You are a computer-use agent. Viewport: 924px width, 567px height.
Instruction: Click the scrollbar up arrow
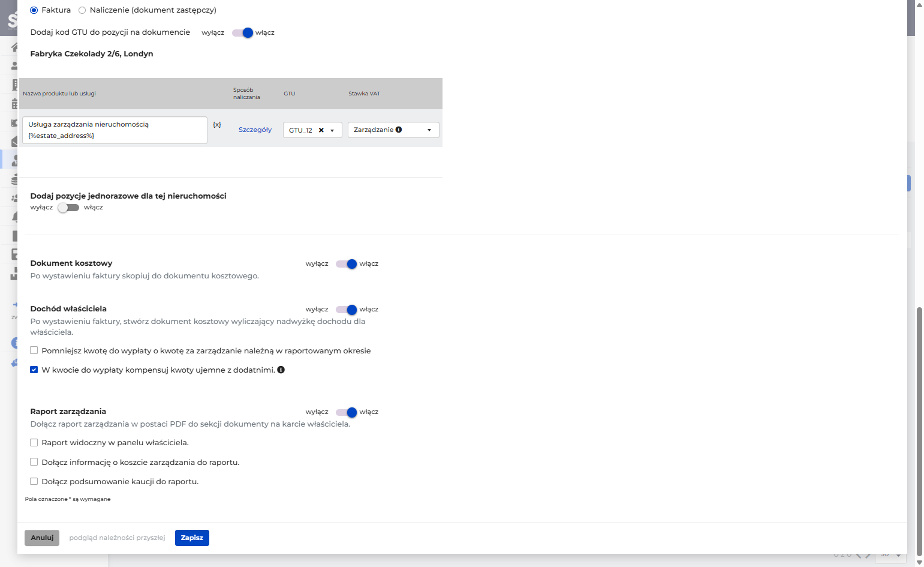pyautogui.click(x=919, y=5)
